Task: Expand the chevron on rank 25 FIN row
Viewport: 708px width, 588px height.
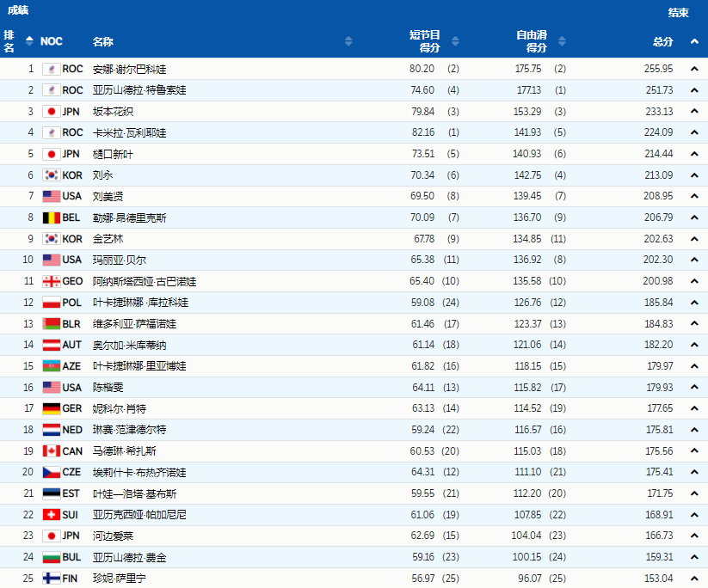Action: point(694,578)
